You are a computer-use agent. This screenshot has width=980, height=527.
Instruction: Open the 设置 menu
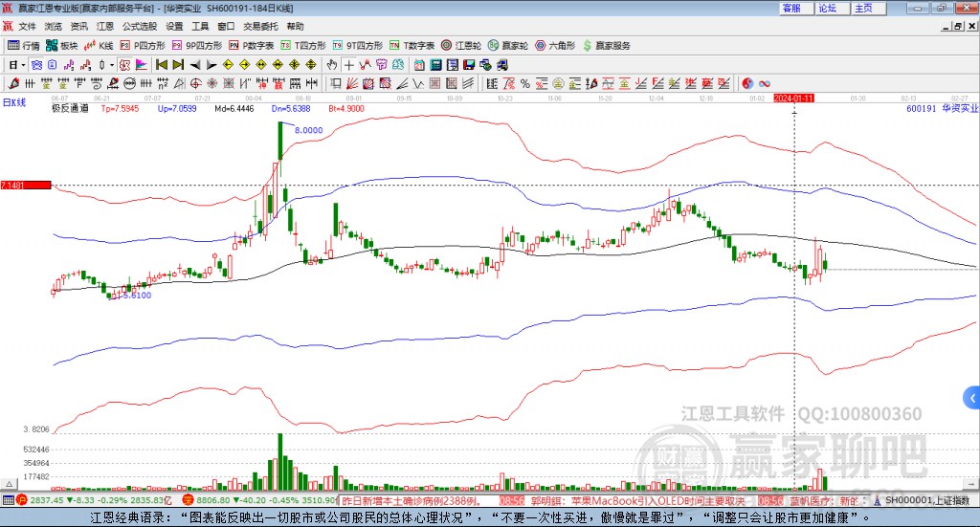(x=174, y=26)
